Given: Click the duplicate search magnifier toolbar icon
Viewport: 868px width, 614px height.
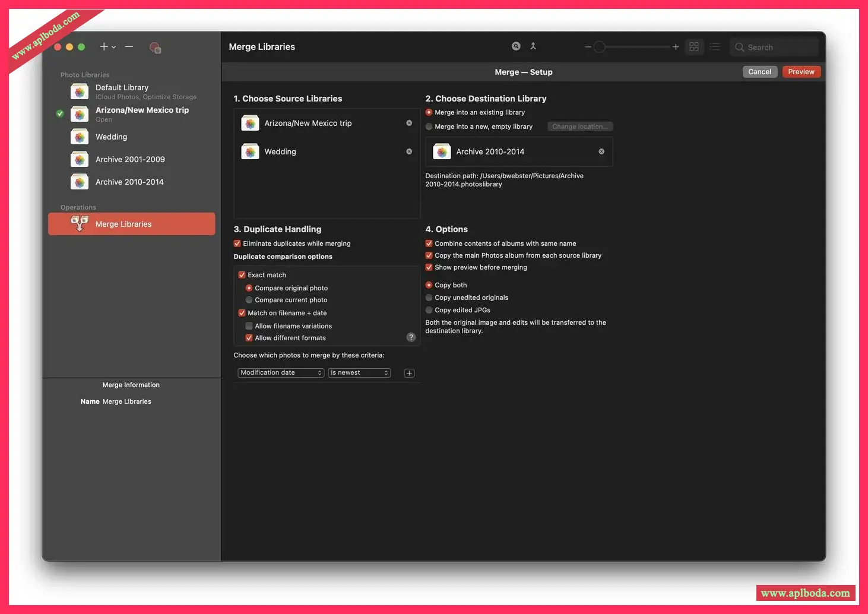Looking at the screenshot, I should coord(515,46).
